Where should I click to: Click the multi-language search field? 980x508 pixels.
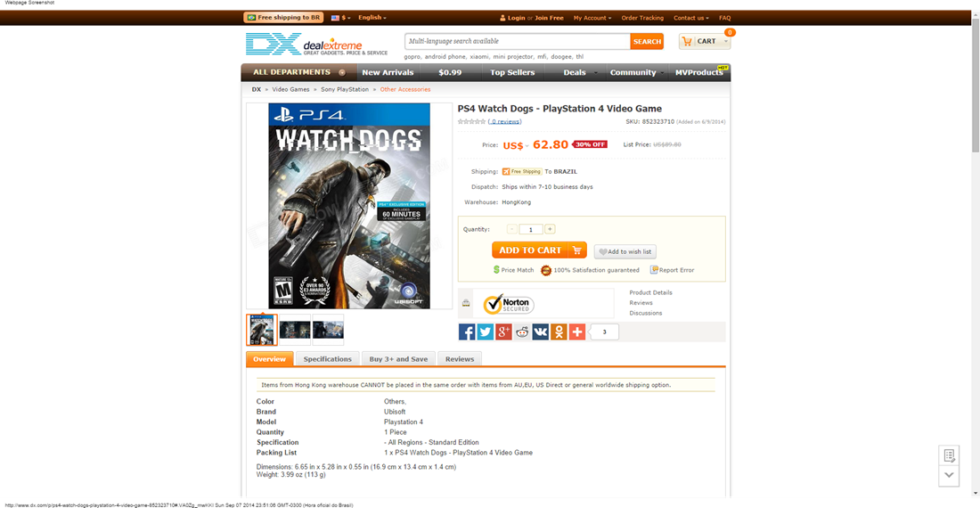point(518,41)
